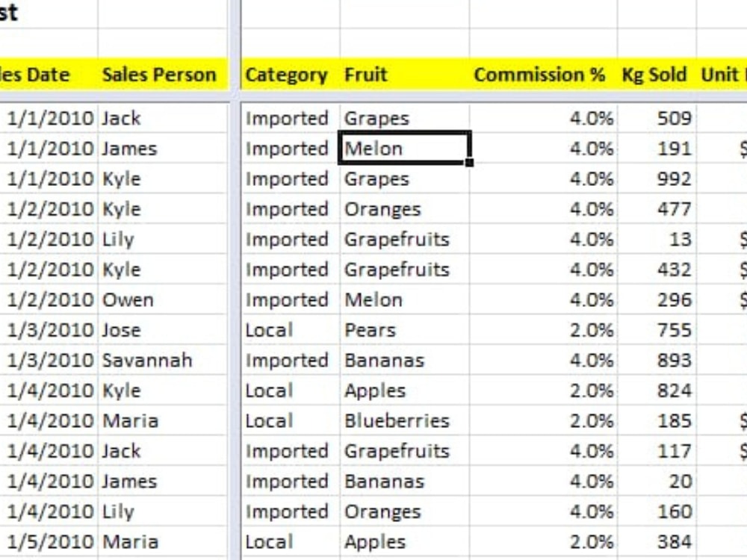Select the Blueberries cell

[x=405, y=421]
